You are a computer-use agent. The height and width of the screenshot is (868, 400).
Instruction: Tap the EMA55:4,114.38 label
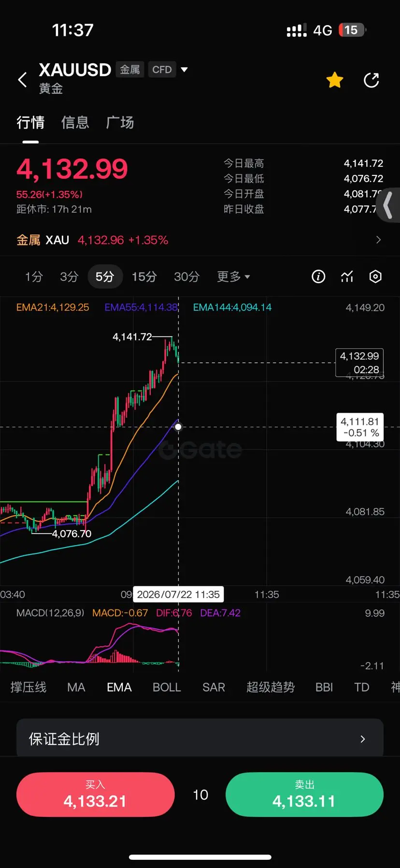click(x=141, y=307)
